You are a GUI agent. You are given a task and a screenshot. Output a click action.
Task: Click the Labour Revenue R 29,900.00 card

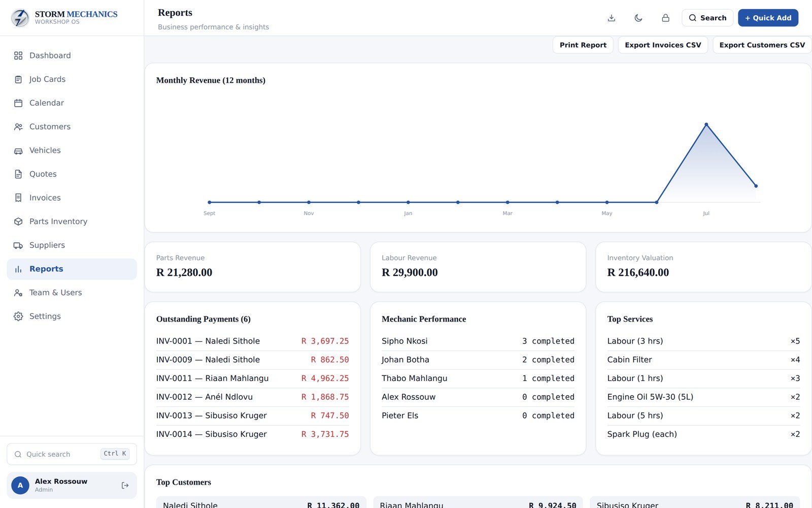478,267
